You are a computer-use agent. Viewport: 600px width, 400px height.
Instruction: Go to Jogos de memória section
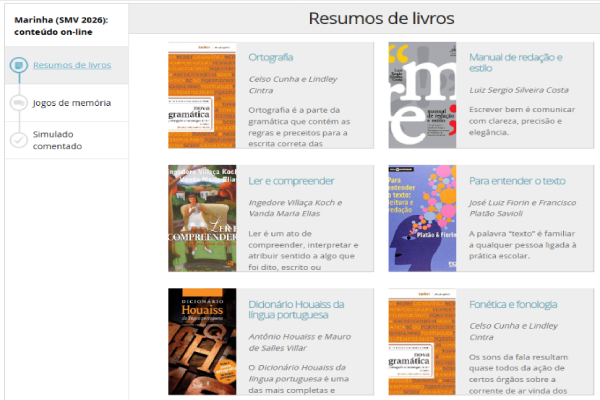(x=72, y=103)
